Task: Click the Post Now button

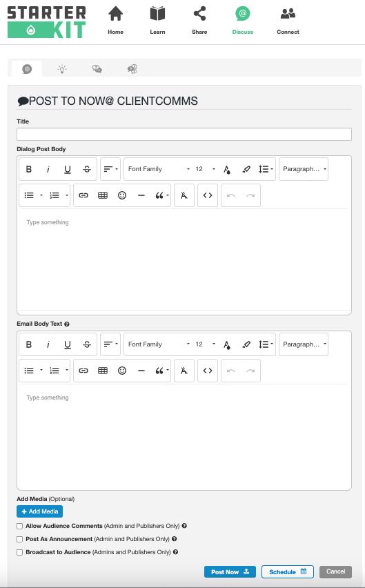Action: click(x=230, y=572)
